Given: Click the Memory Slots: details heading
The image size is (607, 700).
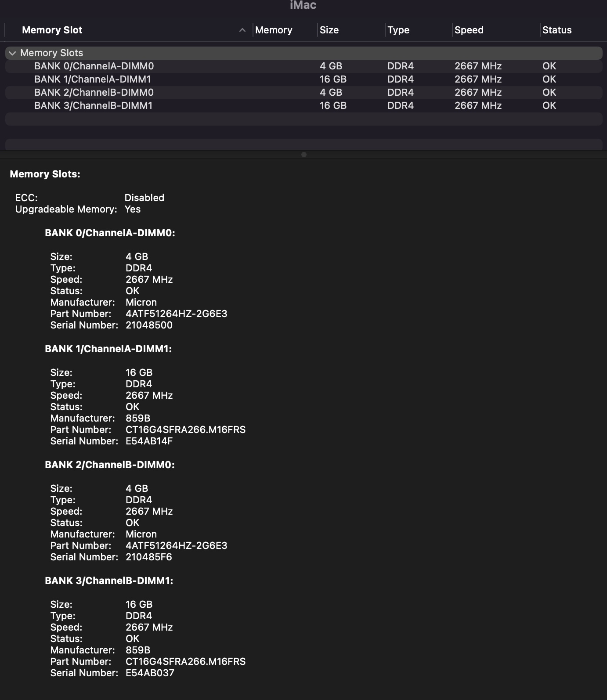Looking at the screenshot, I should click(45, 174).
